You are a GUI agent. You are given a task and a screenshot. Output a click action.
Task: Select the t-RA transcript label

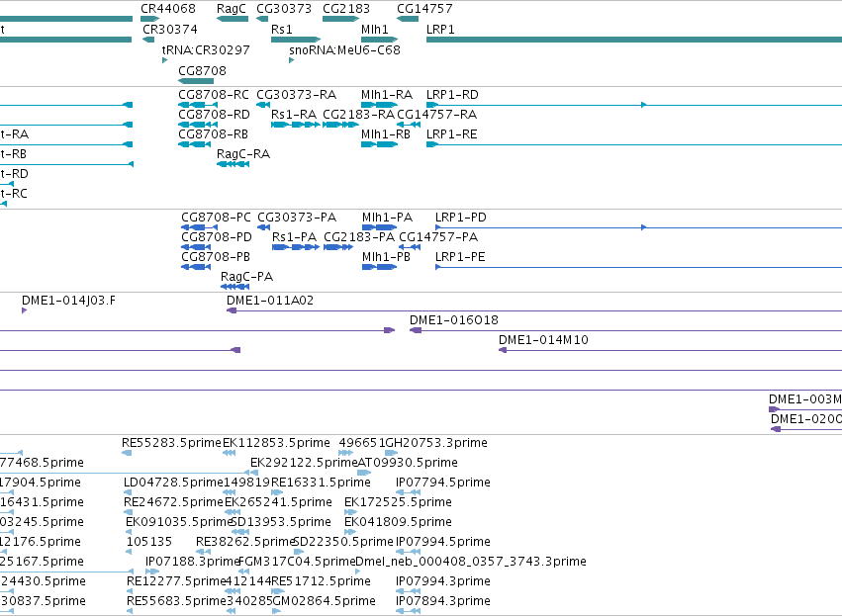pyautogui.click(x=15, y=134)
